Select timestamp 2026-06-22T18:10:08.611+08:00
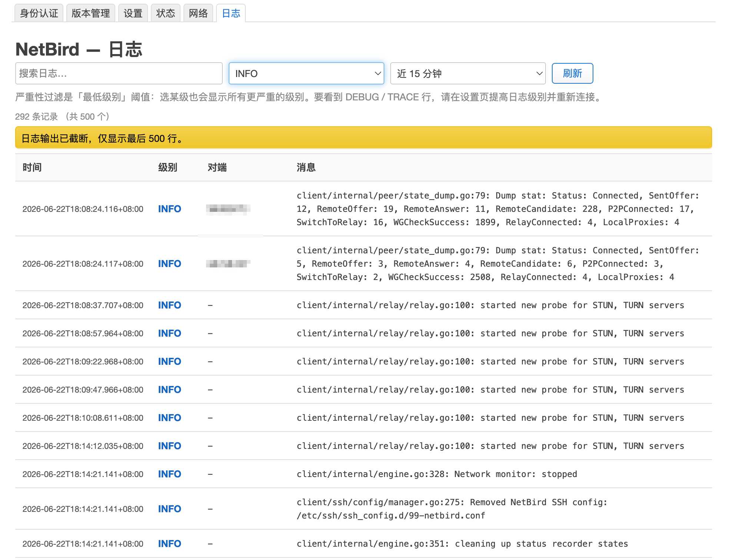 83,418
